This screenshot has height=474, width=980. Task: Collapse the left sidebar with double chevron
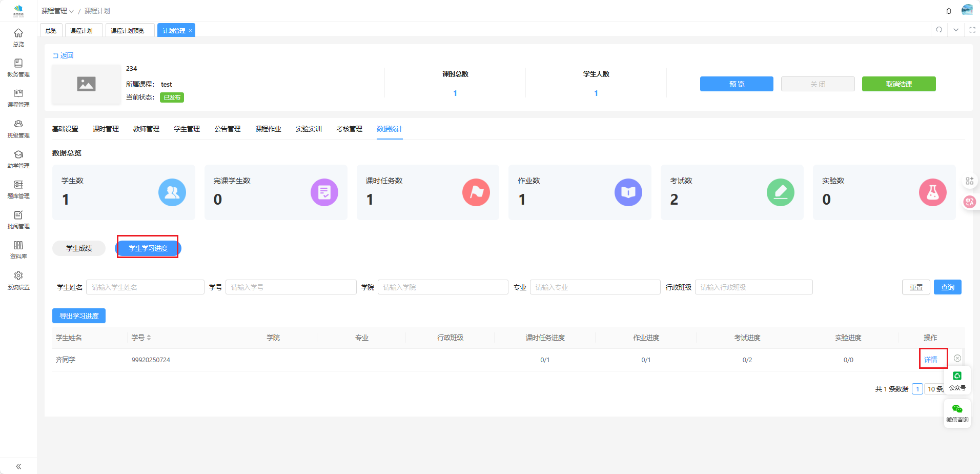coord(18,466)
